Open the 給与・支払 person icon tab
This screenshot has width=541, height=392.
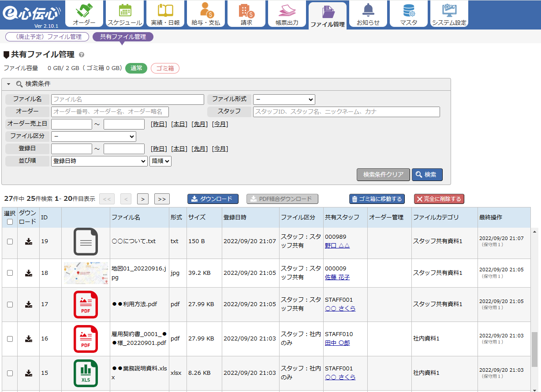206,14
